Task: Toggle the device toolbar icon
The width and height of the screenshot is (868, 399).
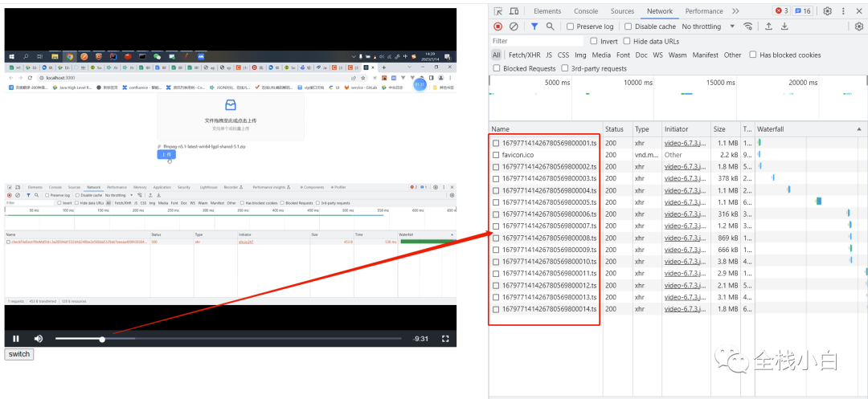Action: pyautogui.click(x=514, y=11)
